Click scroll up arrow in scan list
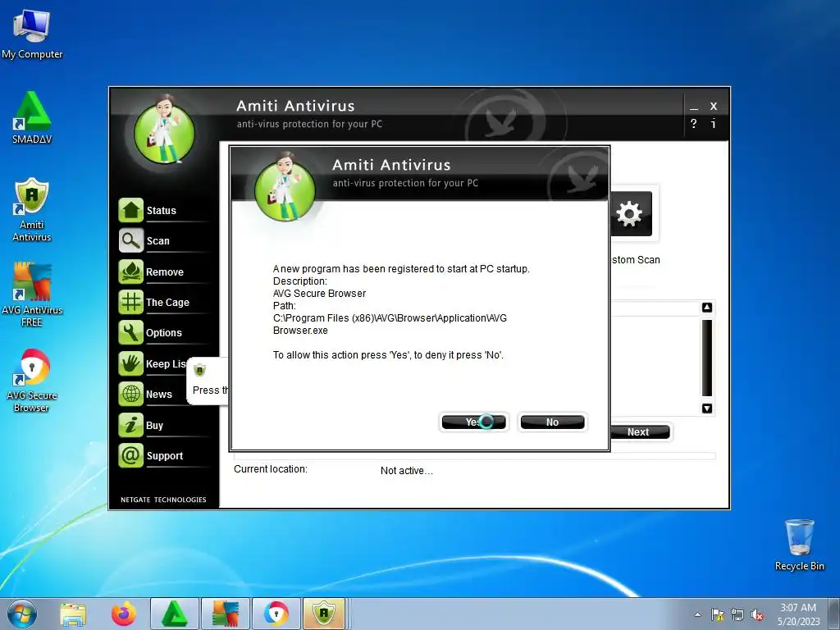This screenshot has width=840, height=630. pos(707,308)
